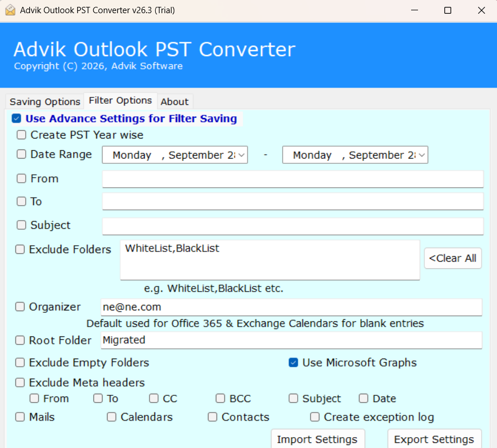Close the Advik Outlook PST Converter window
Viewport: 497px width, 448px height.
click(481, 10)
